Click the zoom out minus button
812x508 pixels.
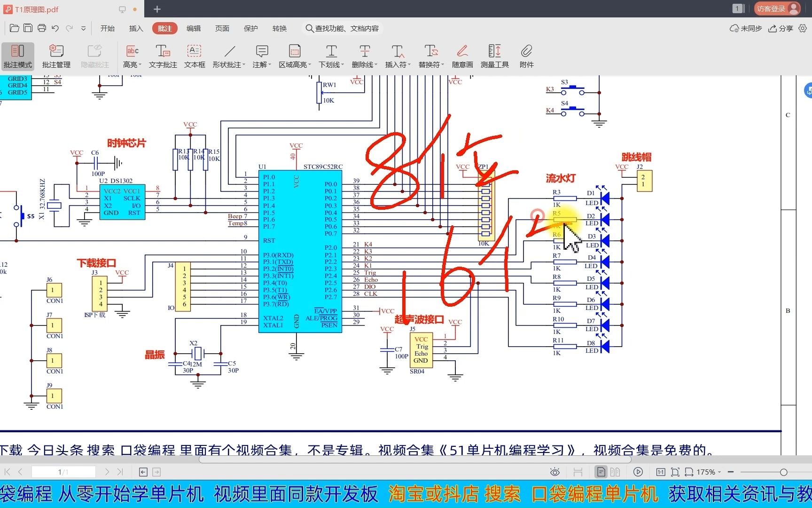click(x=731, y=472)
